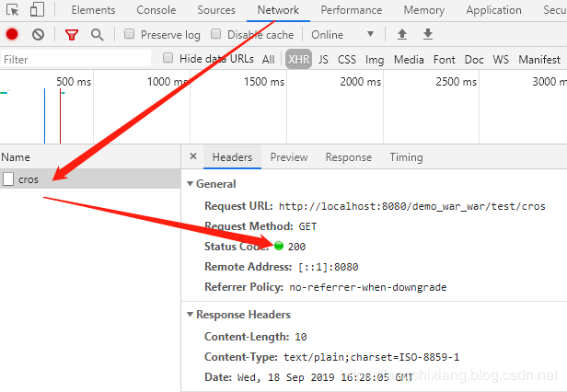Screen dimensions: 567x392
Task: Filter requests by CSS type
Action: [x=347, y=59]
